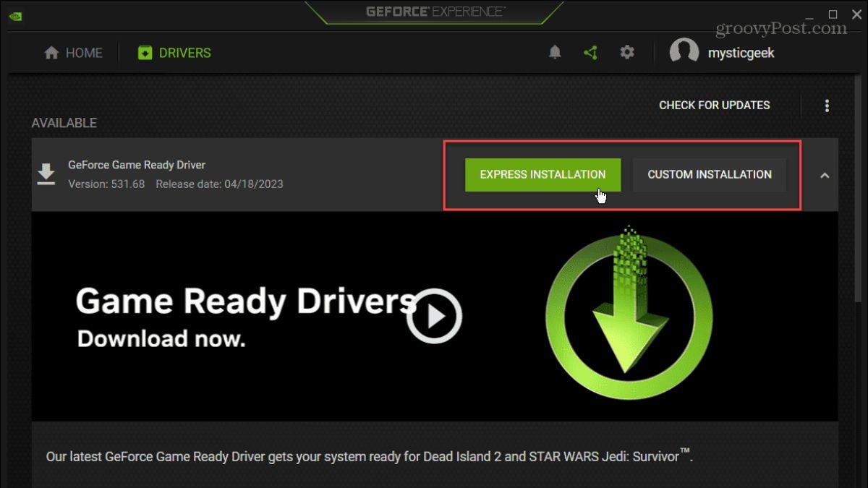Click the mysticgeek profile avatar

(x=684, y=52)
